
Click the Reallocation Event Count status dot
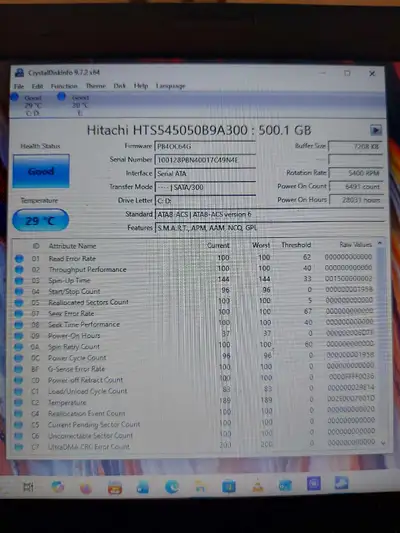(19, 414)
